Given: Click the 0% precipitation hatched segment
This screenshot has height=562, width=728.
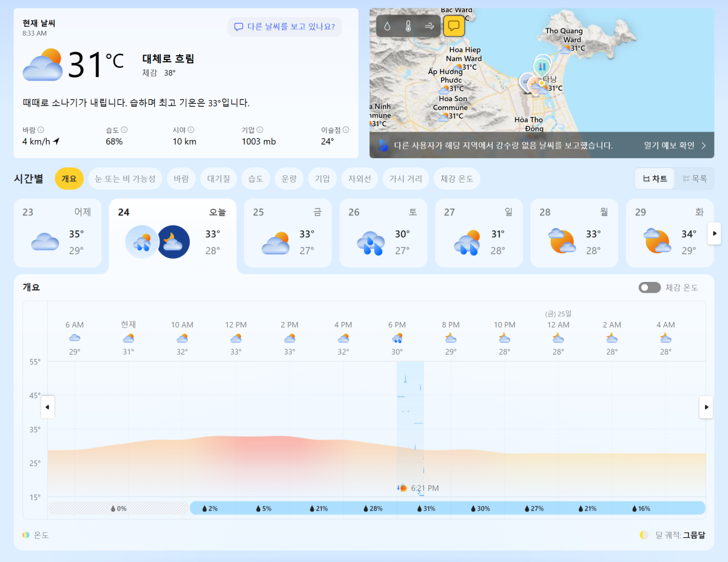Looking at the screenshot, I should pyautogui.click(x=119, y=509).
